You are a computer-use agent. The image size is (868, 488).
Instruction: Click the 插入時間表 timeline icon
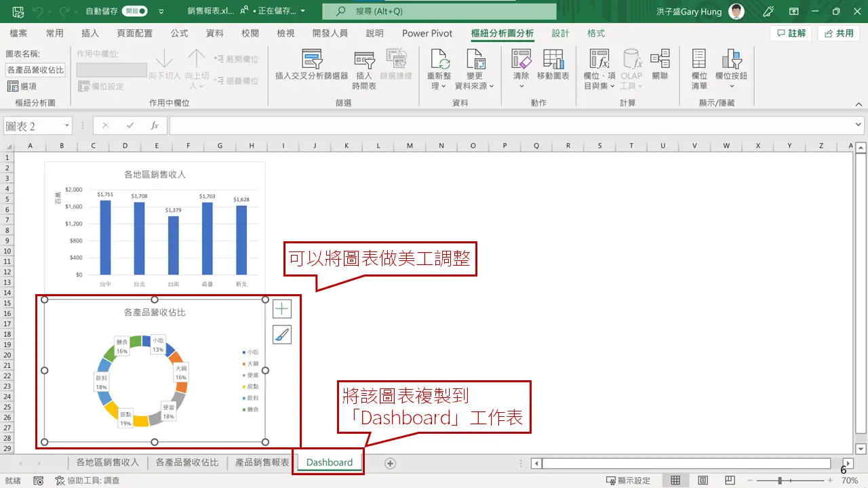[364, 60]
